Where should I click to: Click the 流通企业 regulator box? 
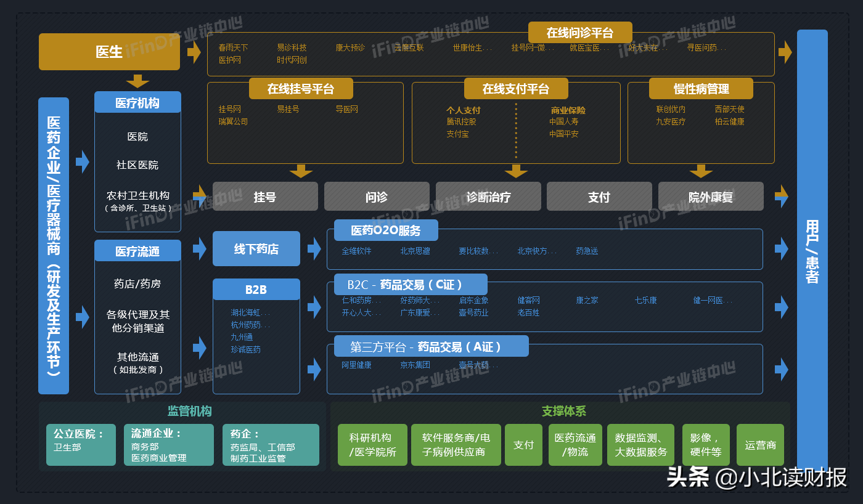click(169, 445)
